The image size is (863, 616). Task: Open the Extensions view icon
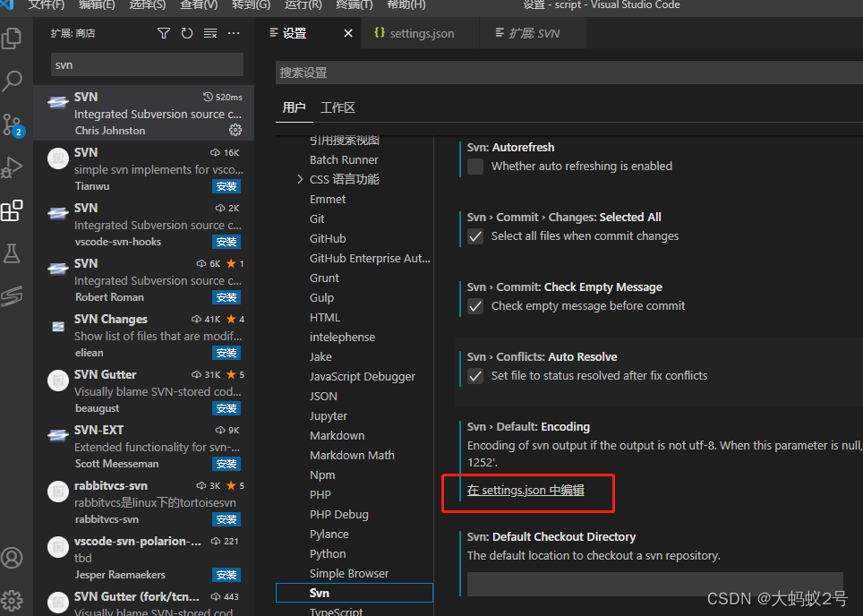(x=12, y=210)
